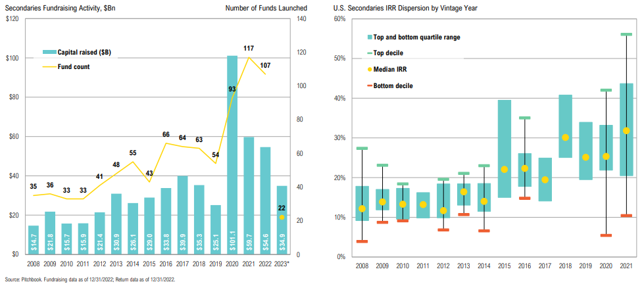Click the 2015 quartile range box
This screenshot has width=644, height=286.
tap(504, 149)
